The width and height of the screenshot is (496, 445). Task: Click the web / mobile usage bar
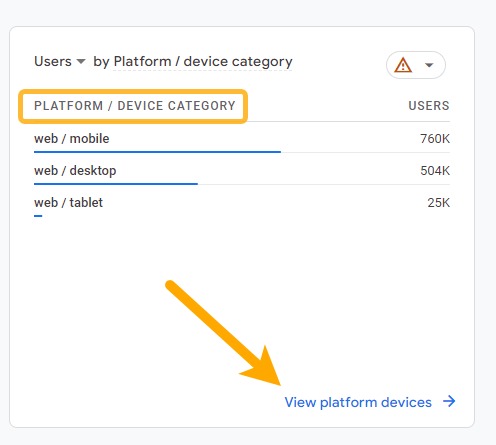pos(157,152)
